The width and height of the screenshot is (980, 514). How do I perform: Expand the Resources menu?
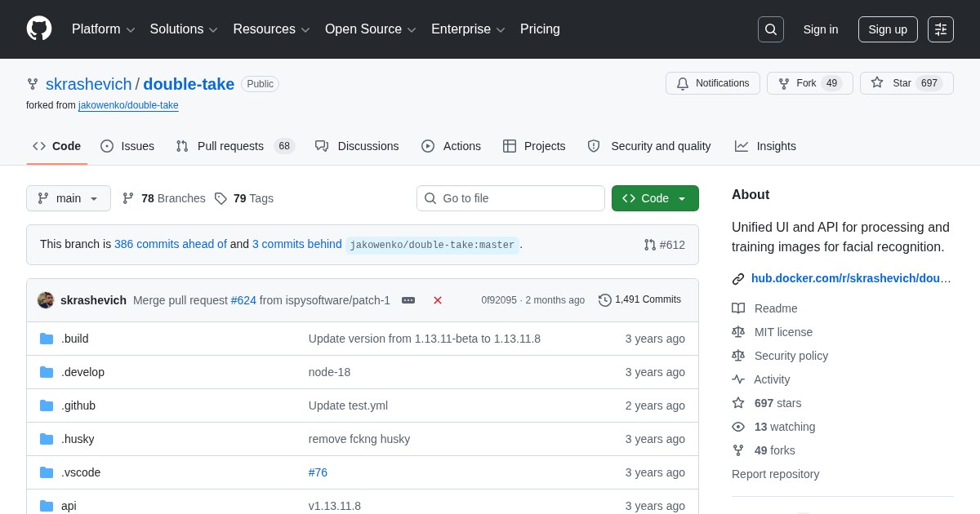pyautogui.click(x=271, y=29)
